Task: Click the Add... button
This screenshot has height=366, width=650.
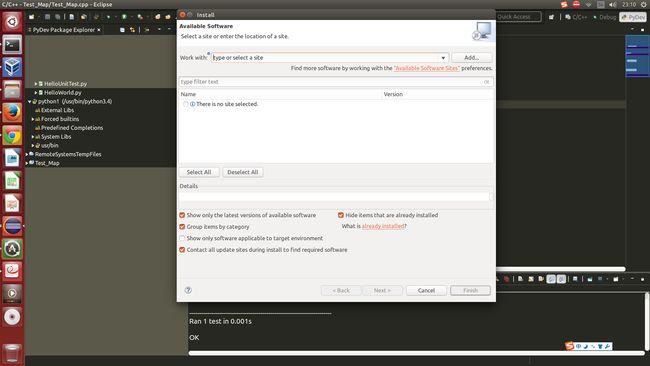Action: [471, 58]
